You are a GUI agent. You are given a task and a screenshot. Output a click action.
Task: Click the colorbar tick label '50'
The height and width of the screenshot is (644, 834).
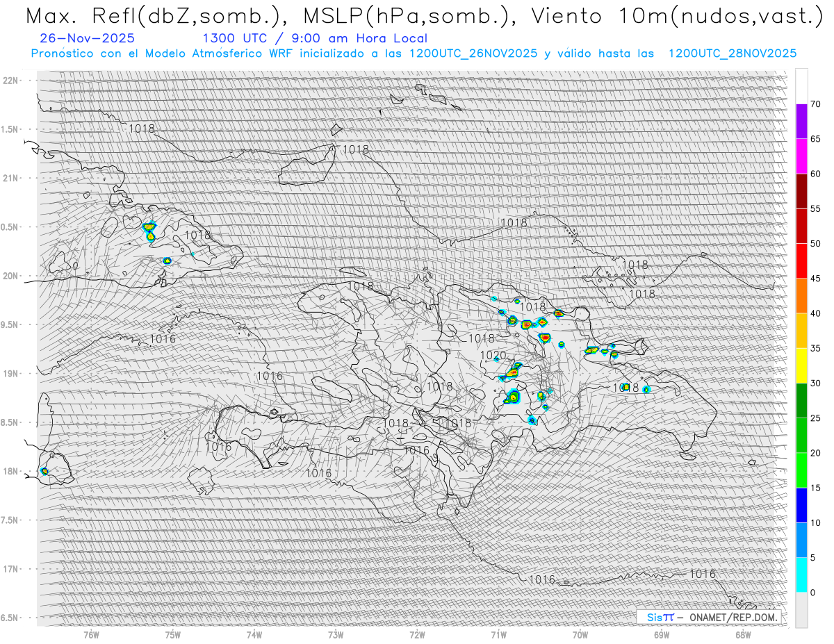point(816,244)
